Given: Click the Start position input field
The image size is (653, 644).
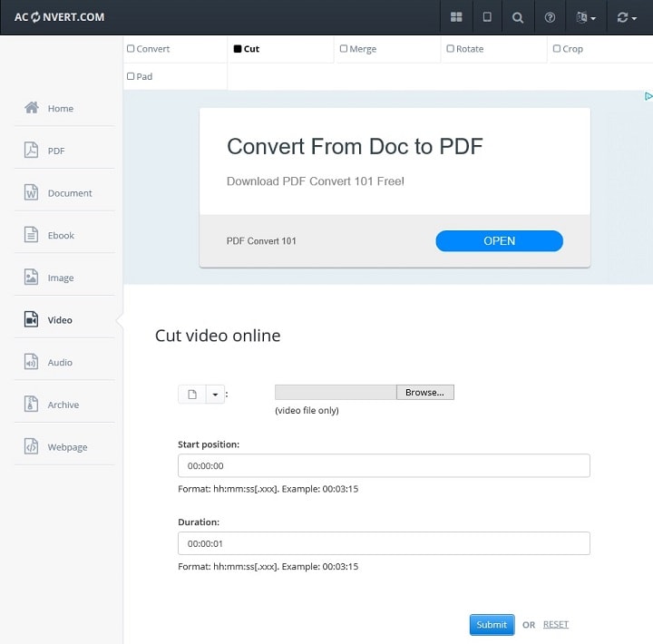Looking at the screenshot, I should tap(384, 465).
